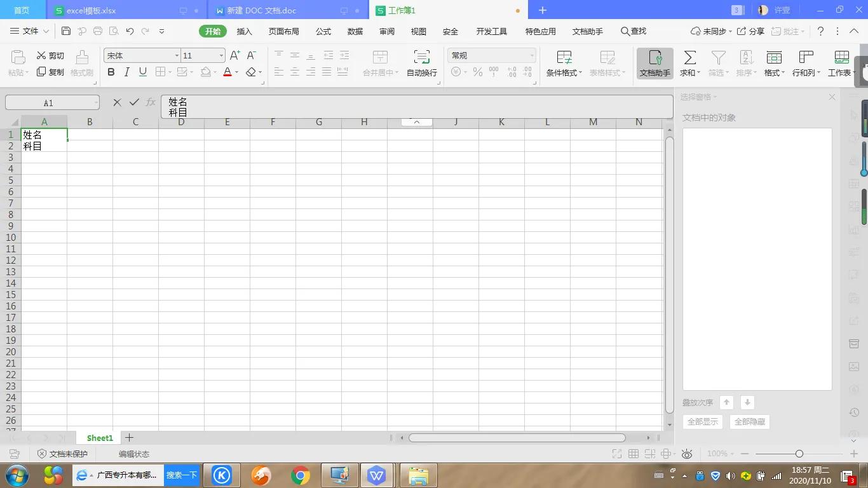Click the Print icon in quick access toolbar
The image size is (868, 488).
click(98, 31)
